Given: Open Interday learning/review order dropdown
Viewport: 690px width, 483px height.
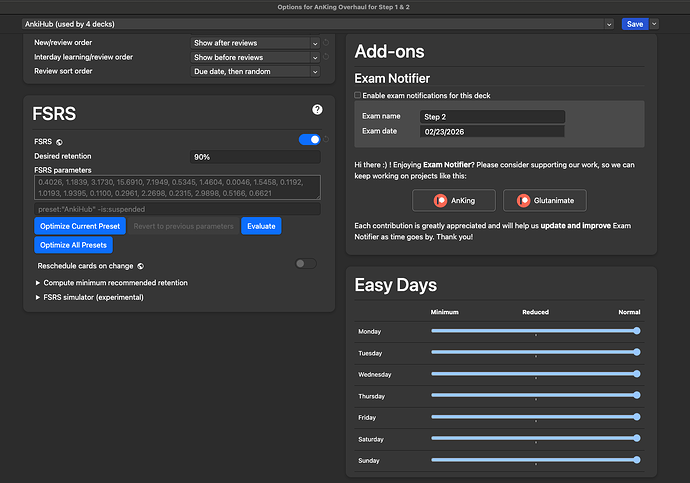Looking at the screenshot, I should pos(255,58).
